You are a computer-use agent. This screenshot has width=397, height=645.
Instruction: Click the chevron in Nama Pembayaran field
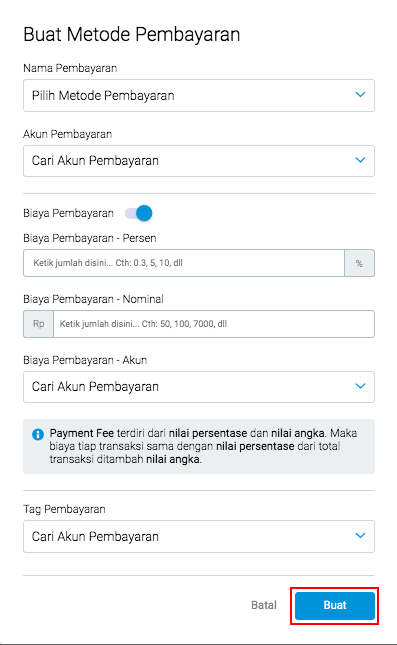tap(360, 95)
